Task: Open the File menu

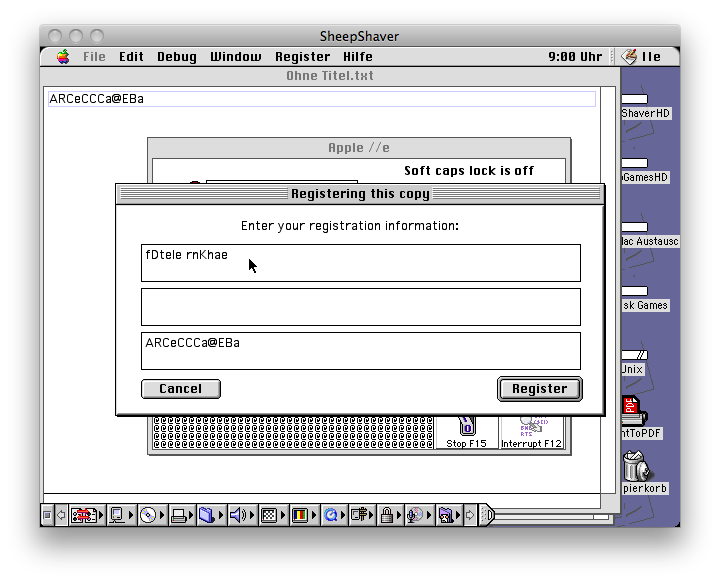Action: pyautogui.click(x=94, y=57)
